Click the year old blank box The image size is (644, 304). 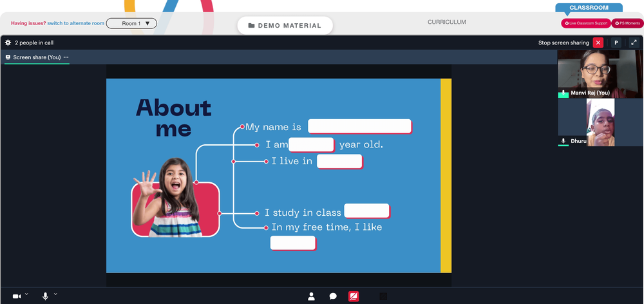311,145
